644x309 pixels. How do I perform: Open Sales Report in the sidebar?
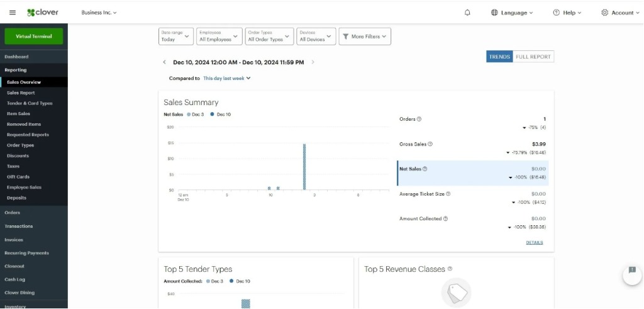pyautogui.click(x=21, y=93)
